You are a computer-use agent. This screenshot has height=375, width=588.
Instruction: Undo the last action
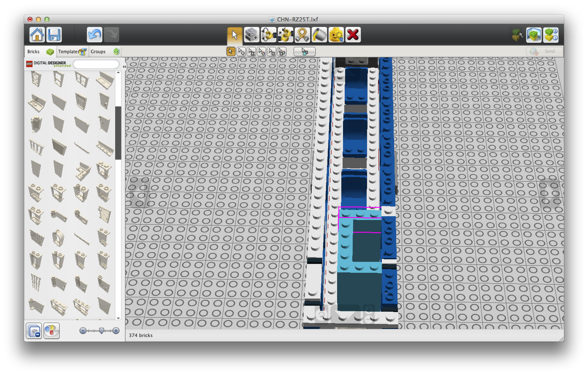pos(94,35)
